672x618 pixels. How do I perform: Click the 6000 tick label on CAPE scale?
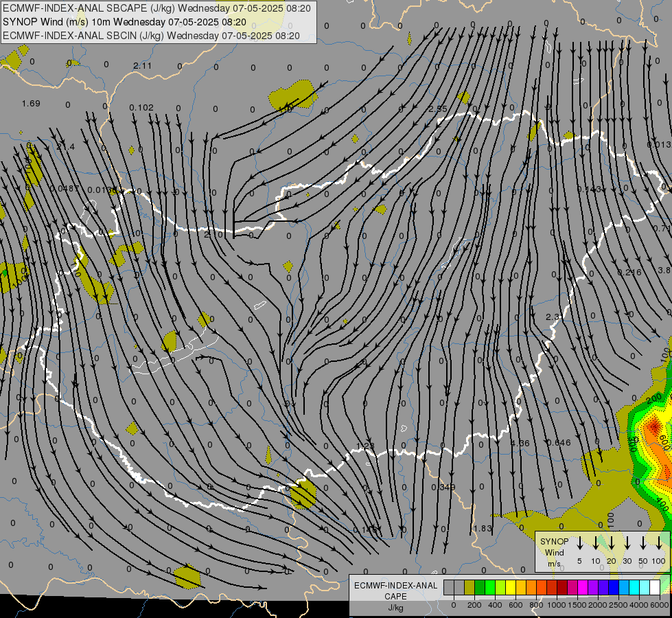coord(660,605)
